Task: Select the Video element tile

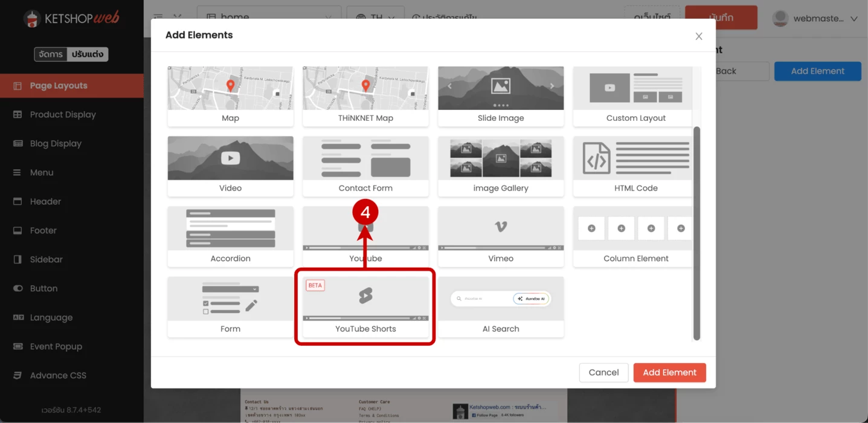Action: [x=230, y=166]
